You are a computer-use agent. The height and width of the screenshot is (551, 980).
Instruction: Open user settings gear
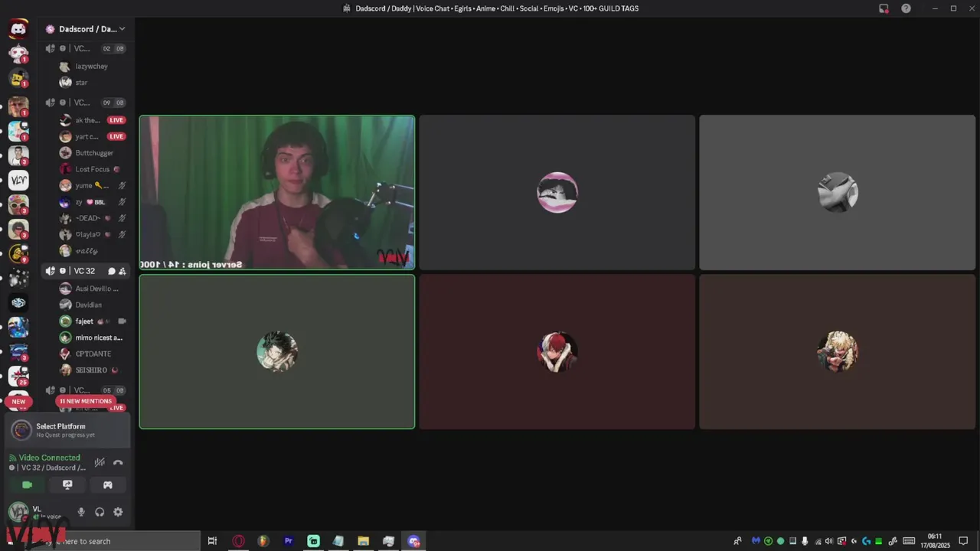(x=118, y=512)
